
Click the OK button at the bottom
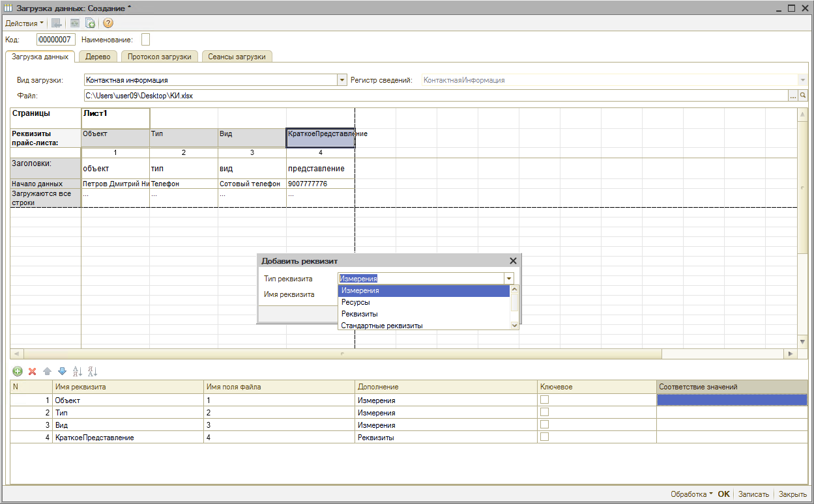point(723,494)
